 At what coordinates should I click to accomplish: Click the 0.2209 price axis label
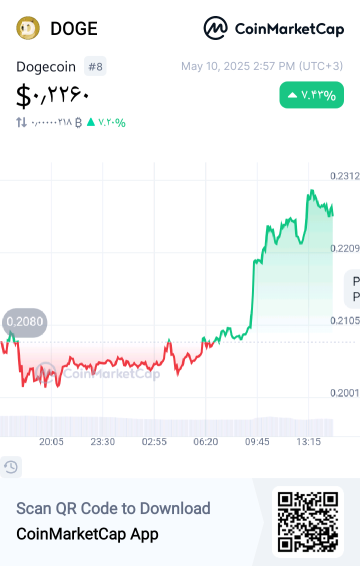(x=345, y=248)
